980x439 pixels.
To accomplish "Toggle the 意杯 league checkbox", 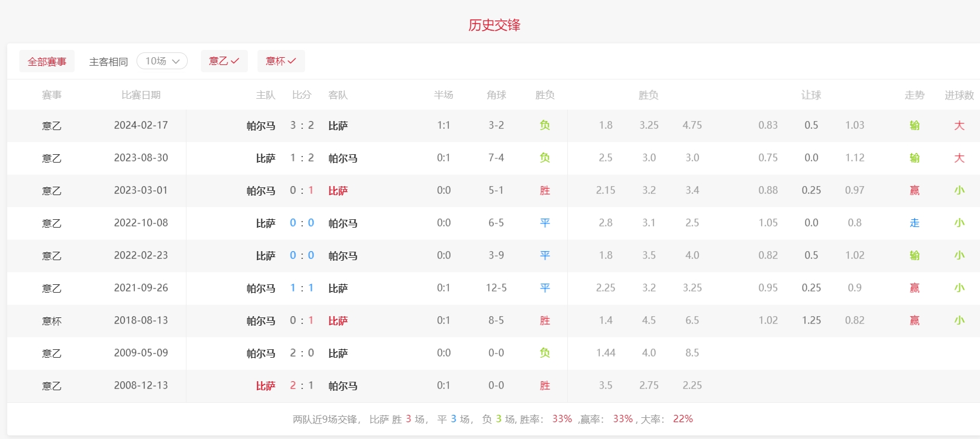I will tap(281, 61).
